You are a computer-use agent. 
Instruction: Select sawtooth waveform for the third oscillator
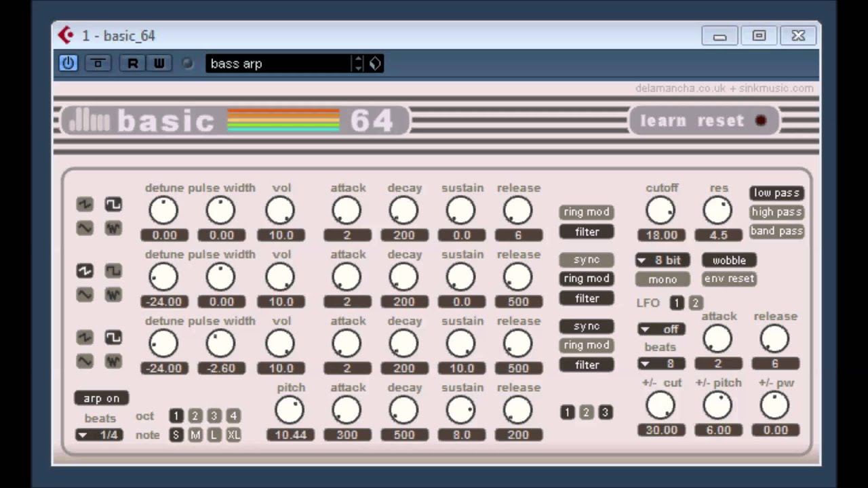[84, 337]
